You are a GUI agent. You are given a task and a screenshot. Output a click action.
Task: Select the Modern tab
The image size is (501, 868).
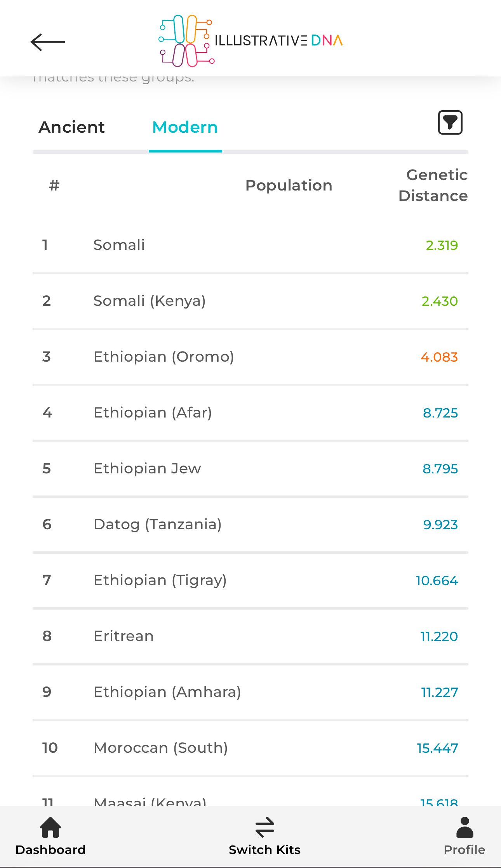[185, 127]
